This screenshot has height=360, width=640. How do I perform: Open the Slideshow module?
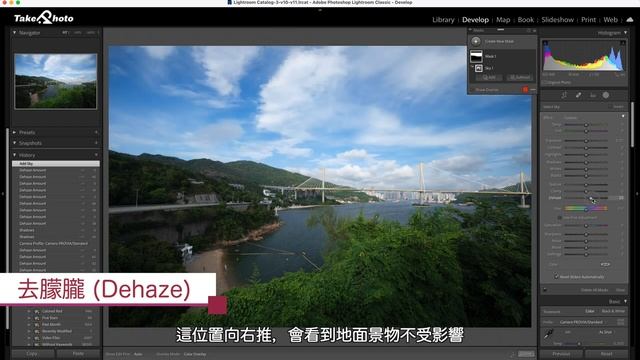[557, 20]
